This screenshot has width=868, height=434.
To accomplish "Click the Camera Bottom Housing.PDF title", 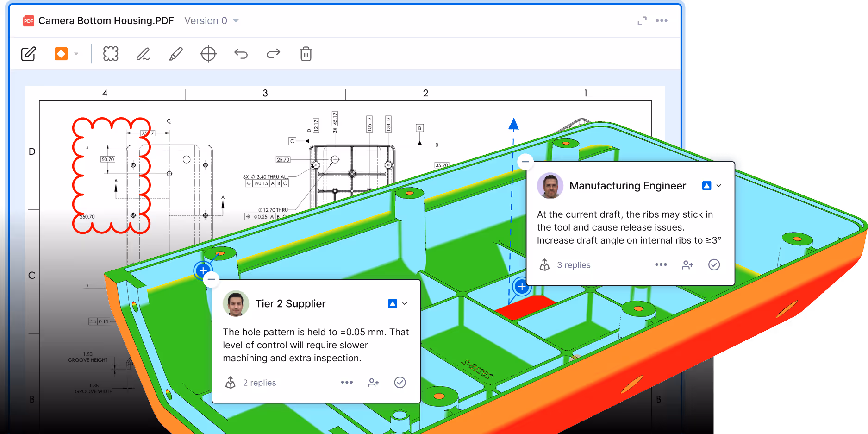I will (106, 21).
